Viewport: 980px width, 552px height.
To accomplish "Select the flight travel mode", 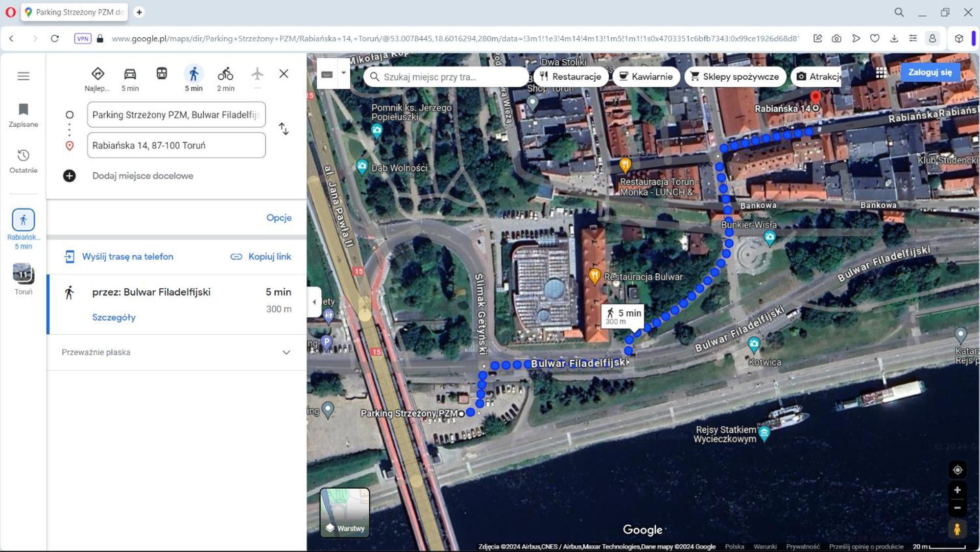I will click(x=257, y=74).
